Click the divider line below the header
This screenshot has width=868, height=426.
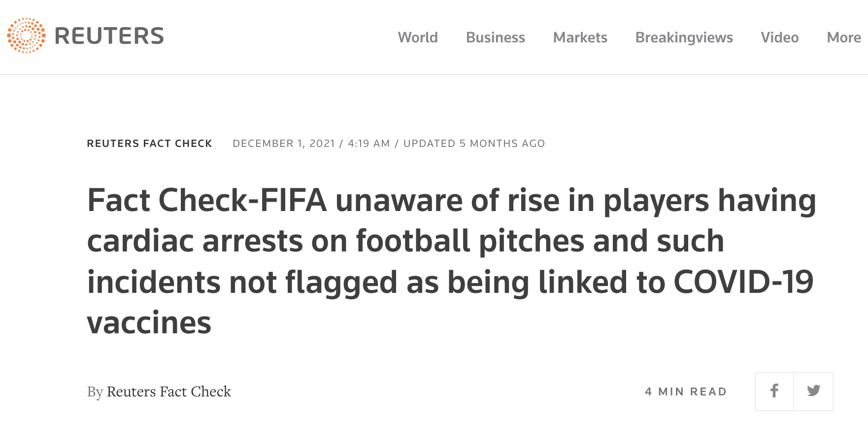tap(434, 74)
